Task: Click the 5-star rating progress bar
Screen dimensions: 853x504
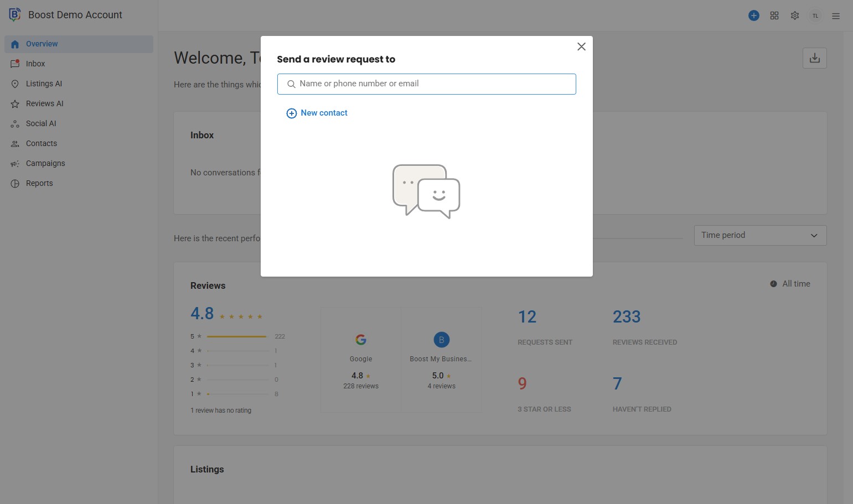Action: tap(237, 336)
